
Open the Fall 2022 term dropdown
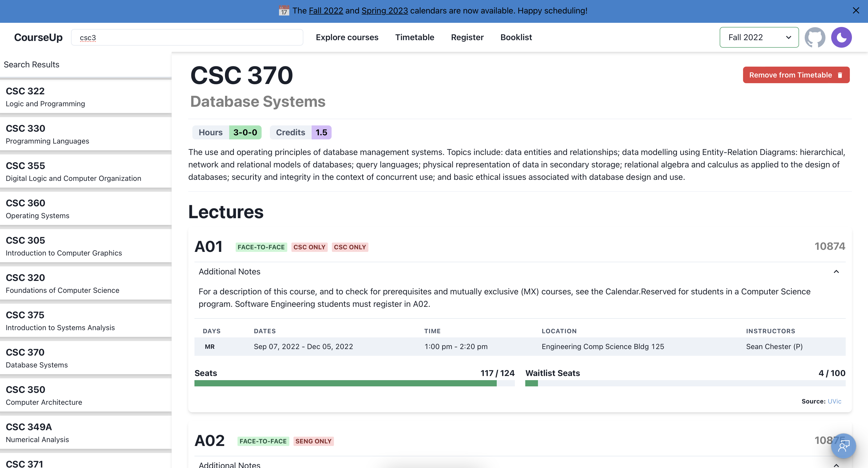point(759,37)
